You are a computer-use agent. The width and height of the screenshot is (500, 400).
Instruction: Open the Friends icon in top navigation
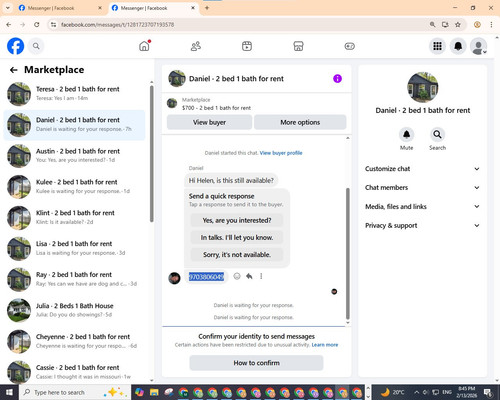[196, 46]
